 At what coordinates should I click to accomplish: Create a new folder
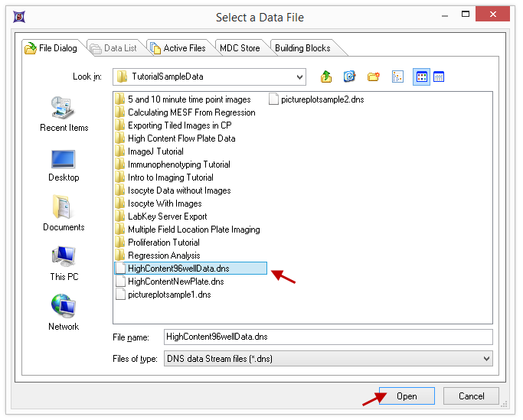(373, 77)
